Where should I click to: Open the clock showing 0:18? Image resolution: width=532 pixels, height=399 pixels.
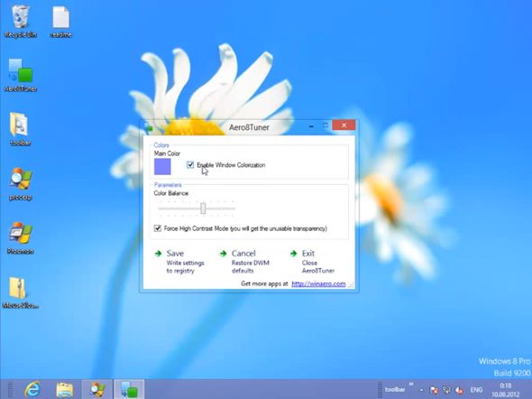click(506, 390)
